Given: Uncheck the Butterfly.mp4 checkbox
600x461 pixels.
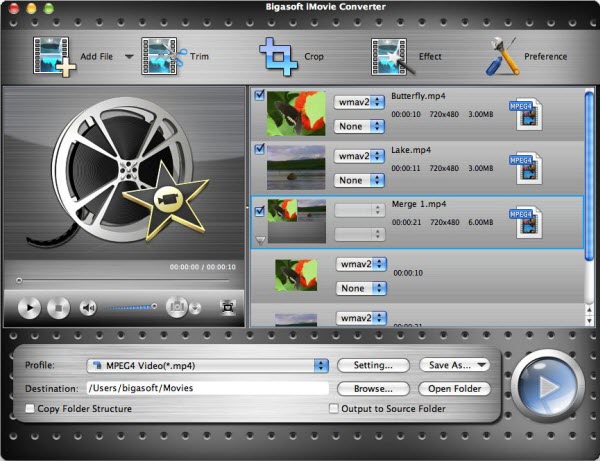Looking at the screenshot, I should pyautogui.click(x=259, y=95).
